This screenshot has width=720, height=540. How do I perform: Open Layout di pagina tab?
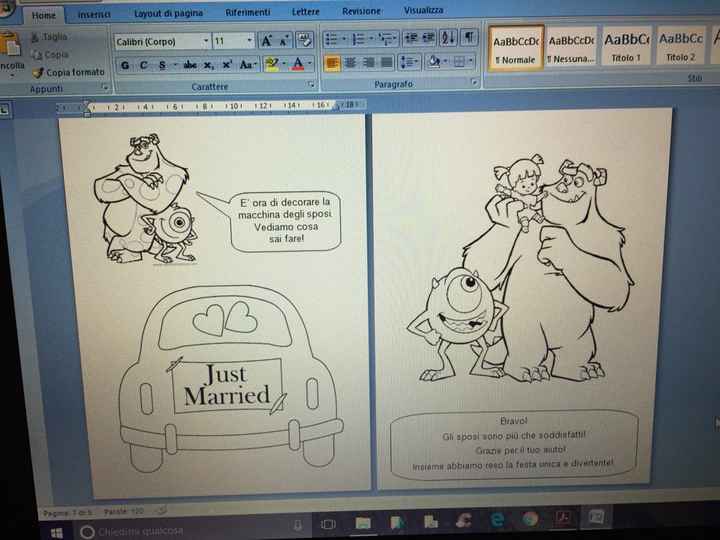168,13
